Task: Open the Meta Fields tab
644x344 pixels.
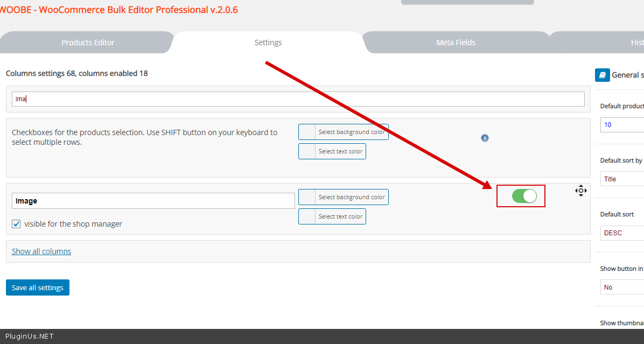Action: coord(456,43)
